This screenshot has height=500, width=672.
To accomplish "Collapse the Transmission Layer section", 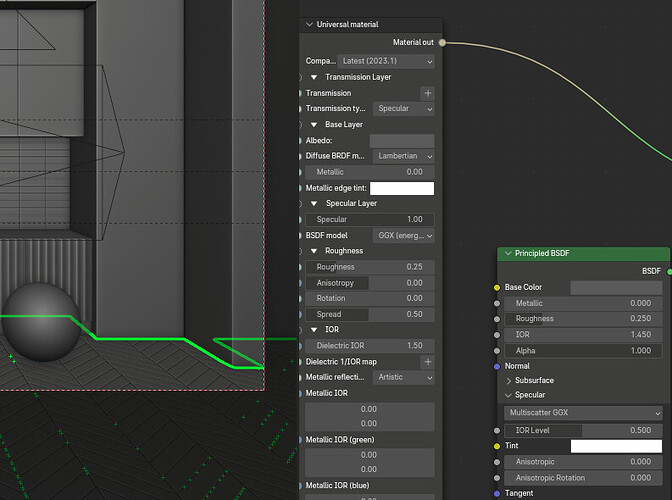I will click(314, 77).
